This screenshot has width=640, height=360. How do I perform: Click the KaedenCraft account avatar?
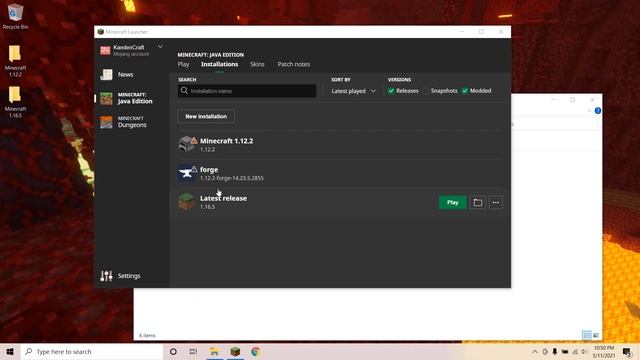coord(105,50)
